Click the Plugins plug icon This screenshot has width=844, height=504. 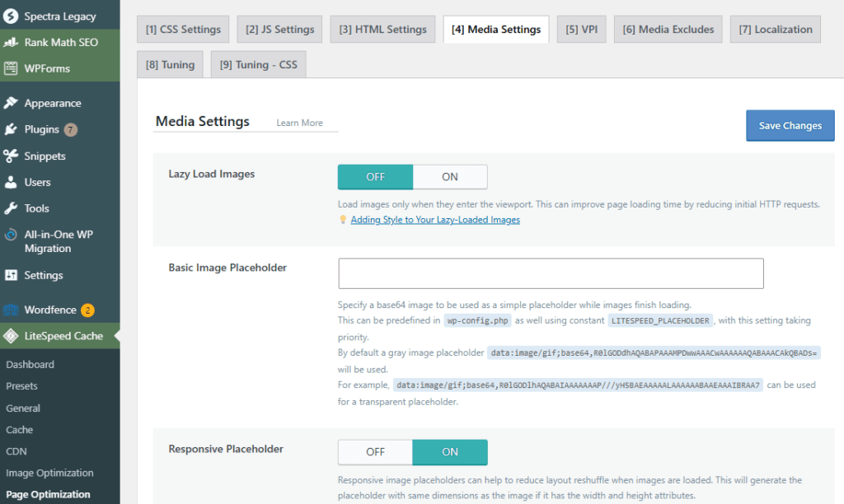[x=11, y=129]
